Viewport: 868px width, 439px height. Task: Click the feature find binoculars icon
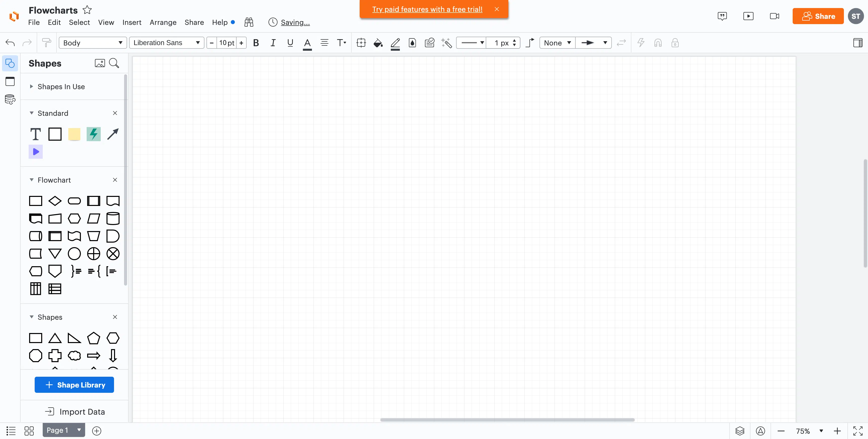[x=249, y=22]
